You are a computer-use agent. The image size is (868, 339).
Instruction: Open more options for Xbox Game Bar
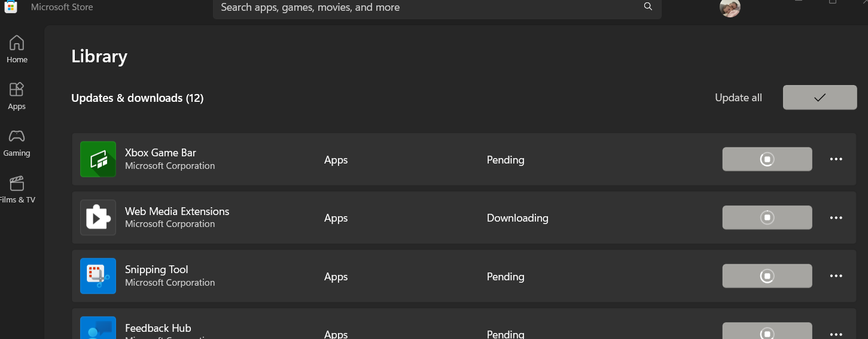click(836, 159)
